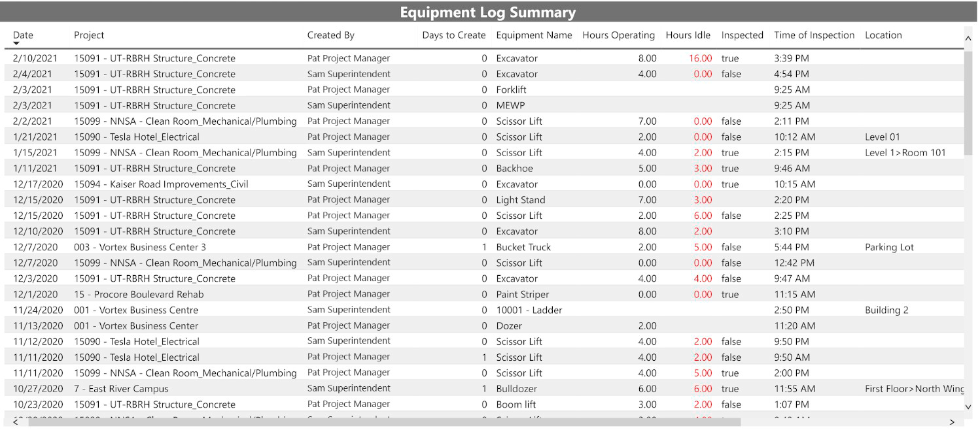Select the Excavator row dated 2/10/2021
The height and width of the screenshot is (430, 980).
(x=262, y=58)
